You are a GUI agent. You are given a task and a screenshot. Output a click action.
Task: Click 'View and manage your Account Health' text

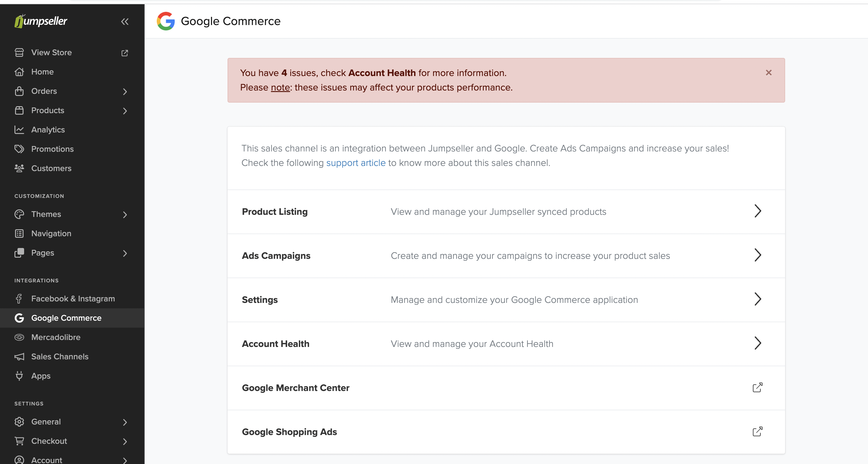472,344
